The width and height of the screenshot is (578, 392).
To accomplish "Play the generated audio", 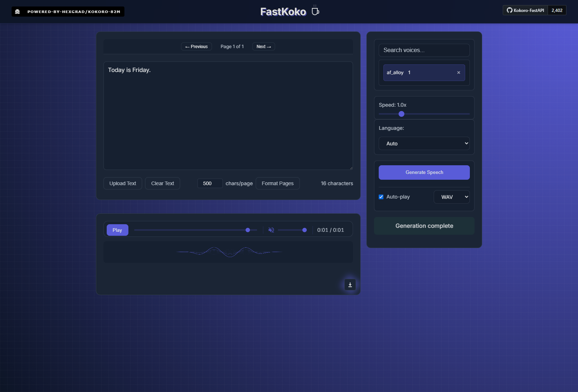I will point(117,230).
